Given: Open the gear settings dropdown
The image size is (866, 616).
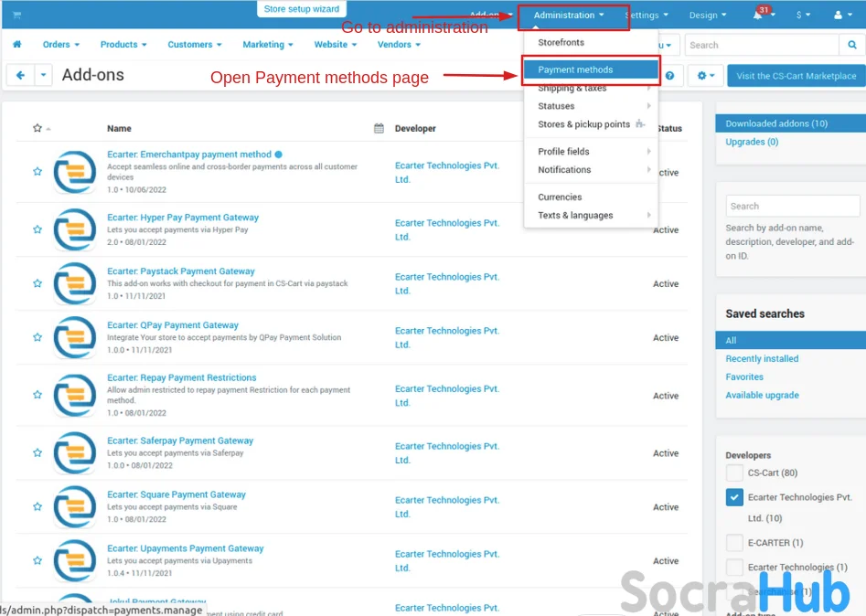Looking at the screenshot, I should (705, 76).
